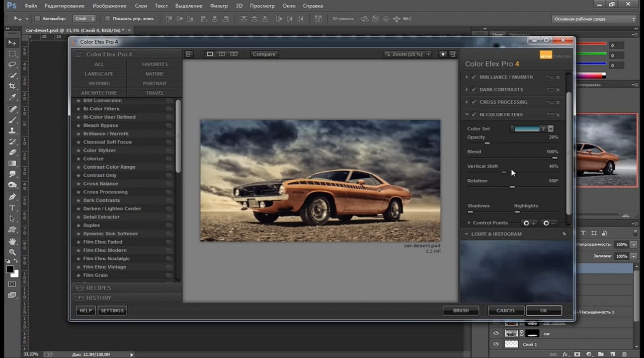The width and height of the screenshot is (644, 358).
Task: Open the SETTINGS button
Action: click(x=112, y=311)
